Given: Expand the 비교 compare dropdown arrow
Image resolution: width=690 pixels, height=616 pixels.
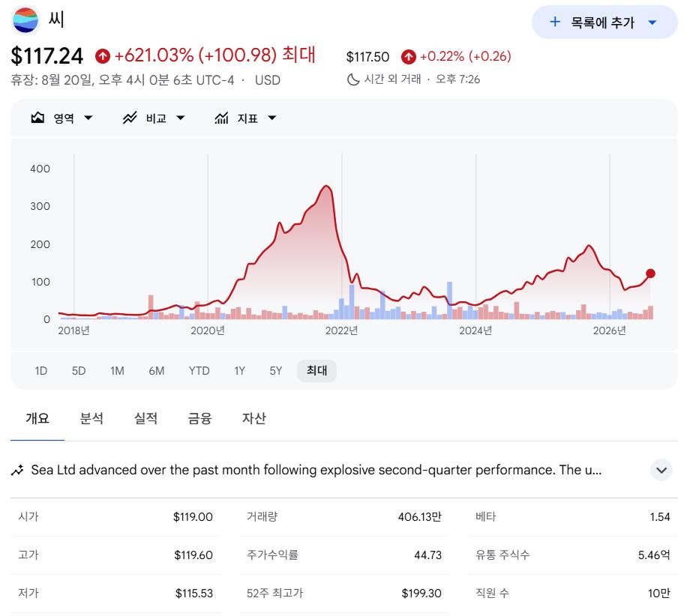Looking at the screenshot, I should point(181,118).
